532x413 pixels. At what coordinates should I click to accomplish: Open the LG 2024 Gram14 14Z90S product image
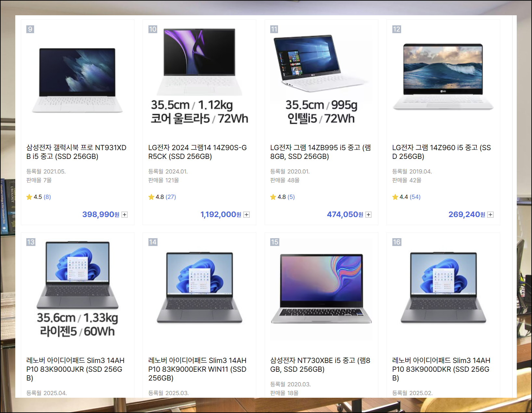click(199, 76)
